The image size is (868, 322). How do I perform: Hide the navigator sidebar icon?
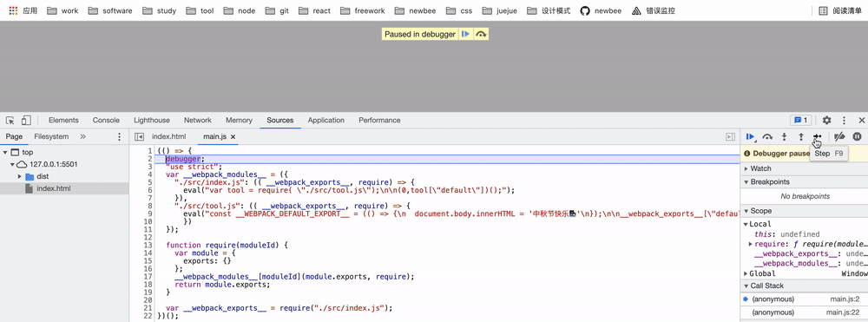point(140,136)
